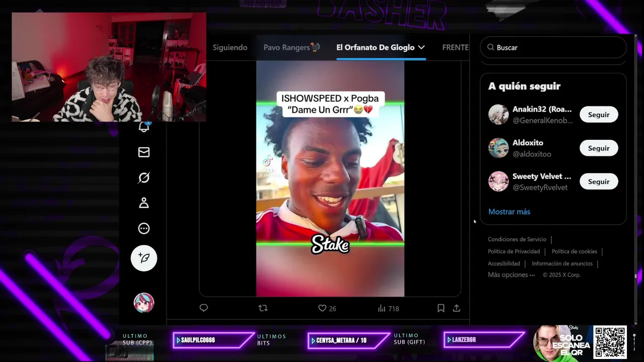644x362 pixels.
Task: Open Accesibilidad link
Action: point(504,263)
